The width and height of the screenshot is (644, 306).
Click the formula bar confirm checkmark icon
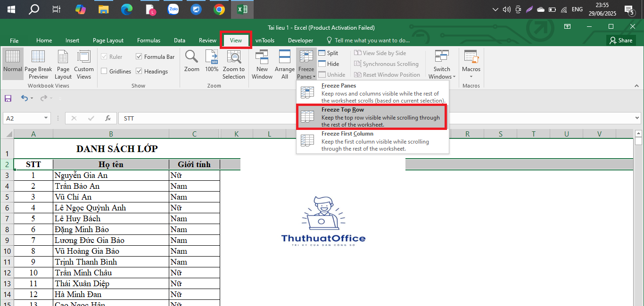point(91,118)
